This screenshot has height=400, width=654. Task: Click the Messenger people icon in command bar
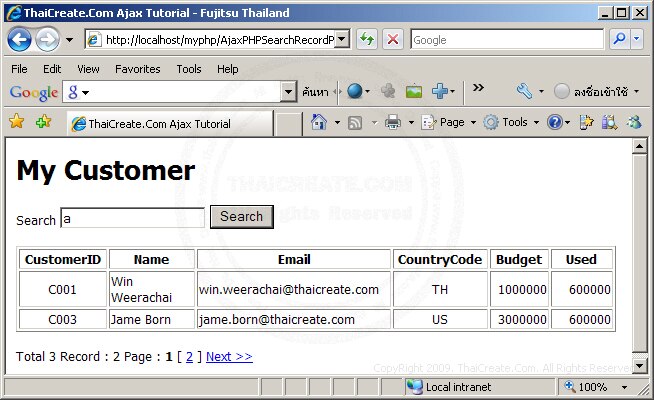pos(634,122)
